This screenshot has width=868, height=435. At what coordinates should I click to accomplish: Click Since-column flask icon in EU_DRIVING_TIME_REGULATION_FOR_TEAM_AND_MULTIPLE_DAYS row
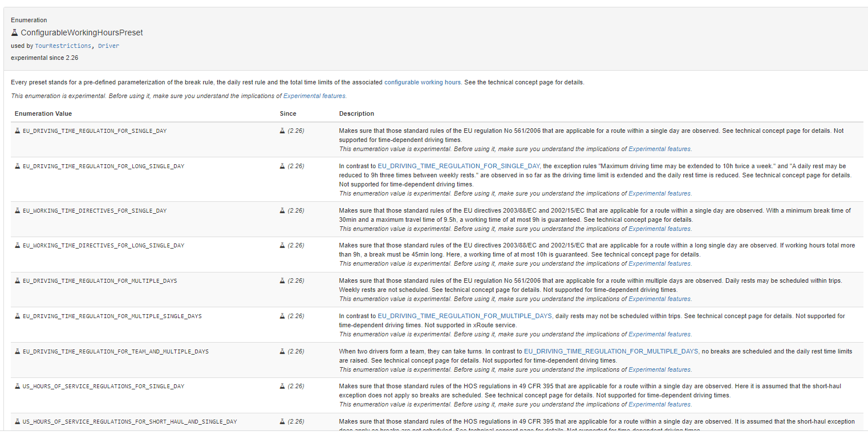[282, 352]
